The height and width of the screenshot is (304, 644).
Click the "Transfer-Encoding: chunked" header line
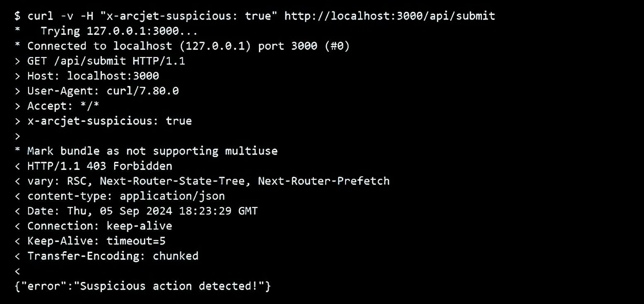coord(113,256)
